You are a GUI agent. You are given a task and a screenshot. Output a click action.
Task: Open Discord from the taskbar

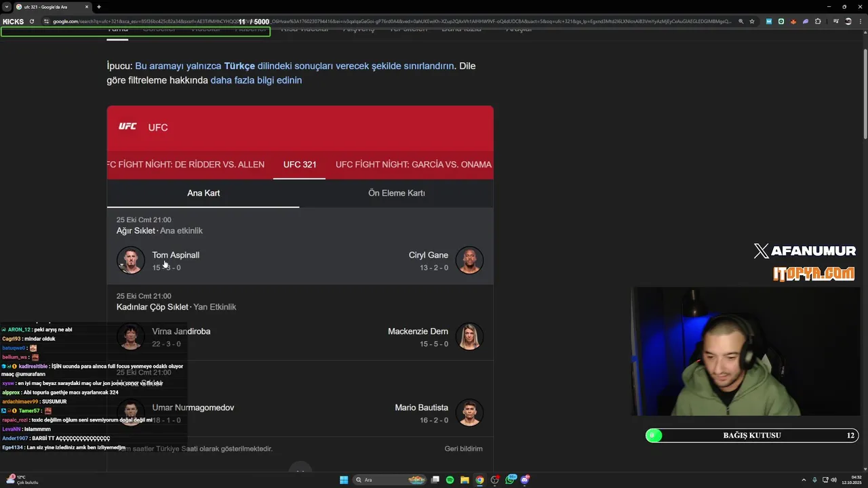525,480
